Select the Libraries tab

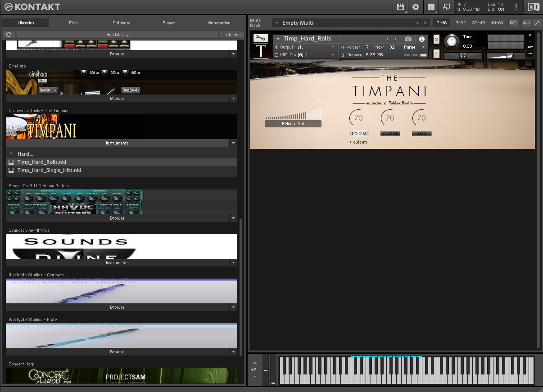[x=26, y=23]
